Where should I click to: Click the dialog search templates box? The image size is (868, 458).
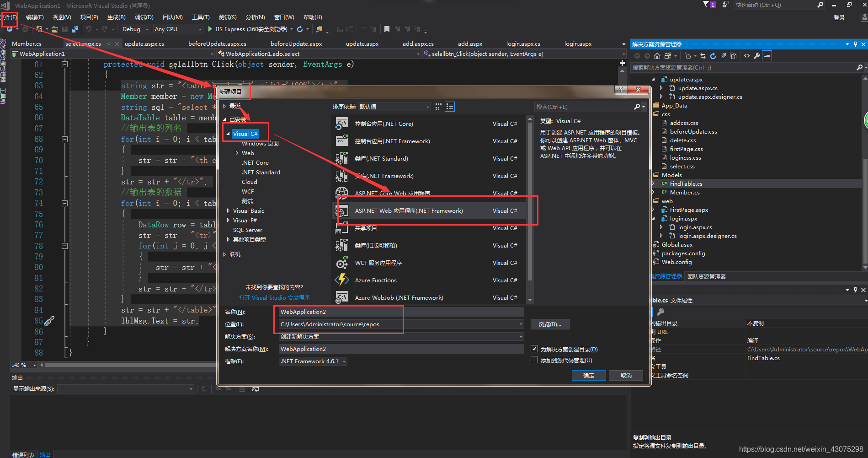point(584,107)
